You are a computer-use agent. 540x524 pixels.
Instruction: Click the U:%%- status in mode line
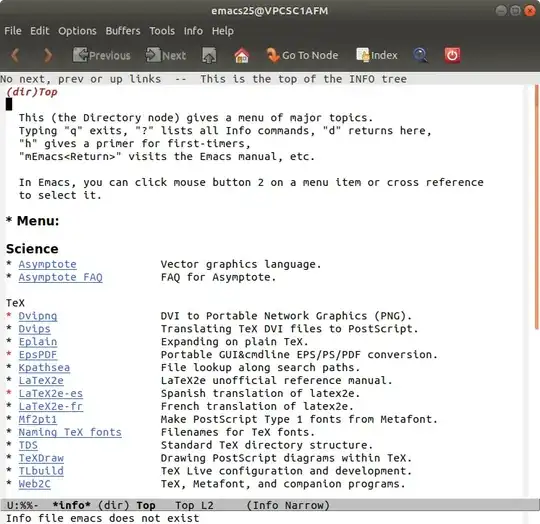pos(23,505)
